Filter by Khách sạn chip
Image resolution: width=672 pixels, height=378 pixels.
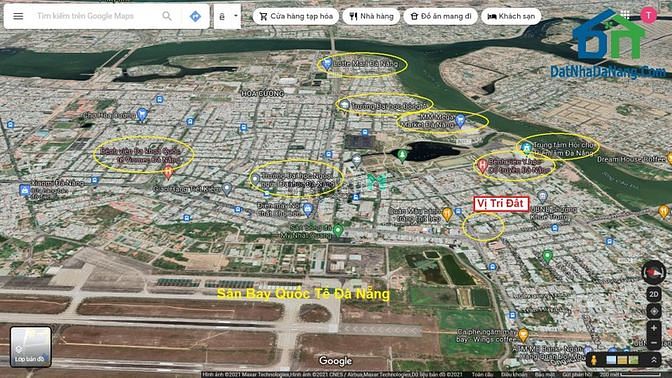pyautogui.click(x=511, y=16)
